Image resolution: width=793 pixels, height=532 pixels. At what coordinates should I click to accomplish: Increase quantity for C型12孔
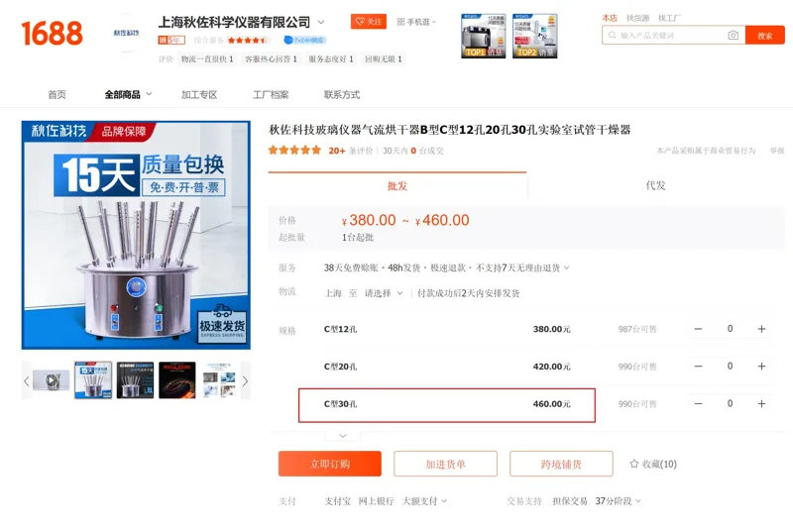pyautogui.click(x=761, y=329)
